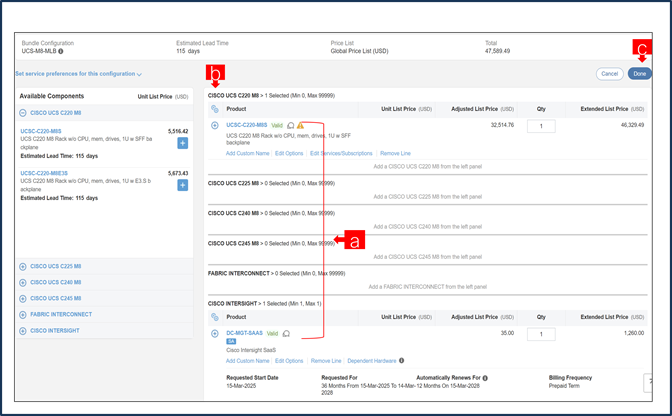Screen dimensions: 672x416
Task: Click the SA badge under DC-MGT-SAAS
Action: [x=231, y=341]
